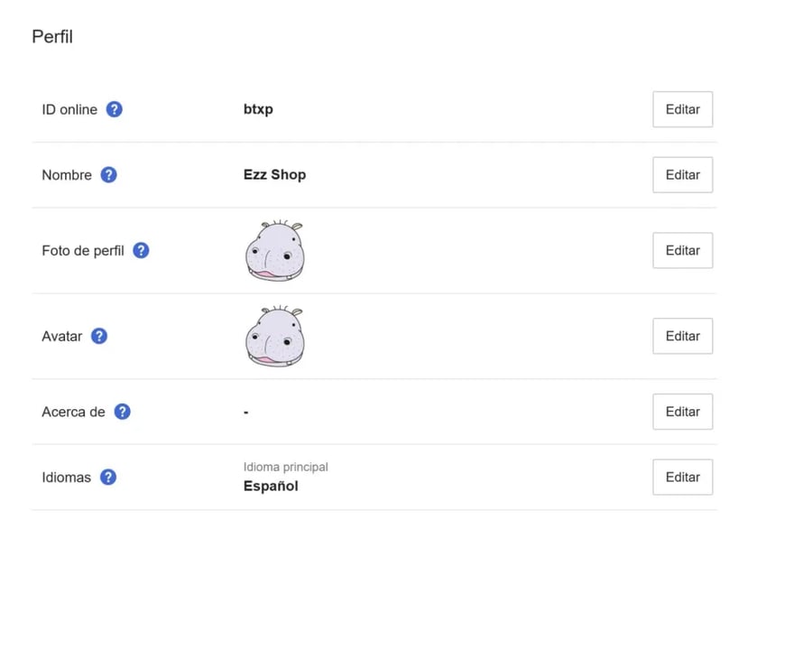Click Editar in the Acerca de row
The width and height of the screenshot is (812, 659).
(683, 412)
